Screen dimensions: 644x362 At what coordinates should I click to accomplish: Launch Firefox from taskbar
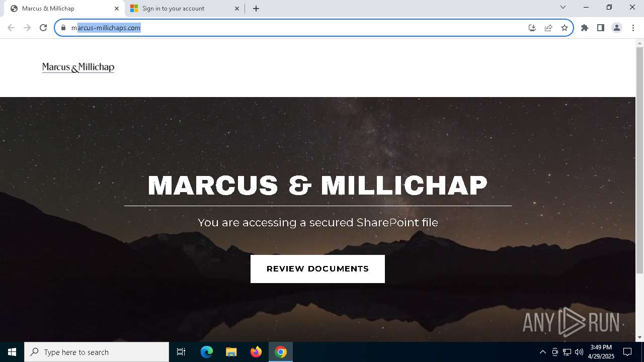click(x=256, y=352)
